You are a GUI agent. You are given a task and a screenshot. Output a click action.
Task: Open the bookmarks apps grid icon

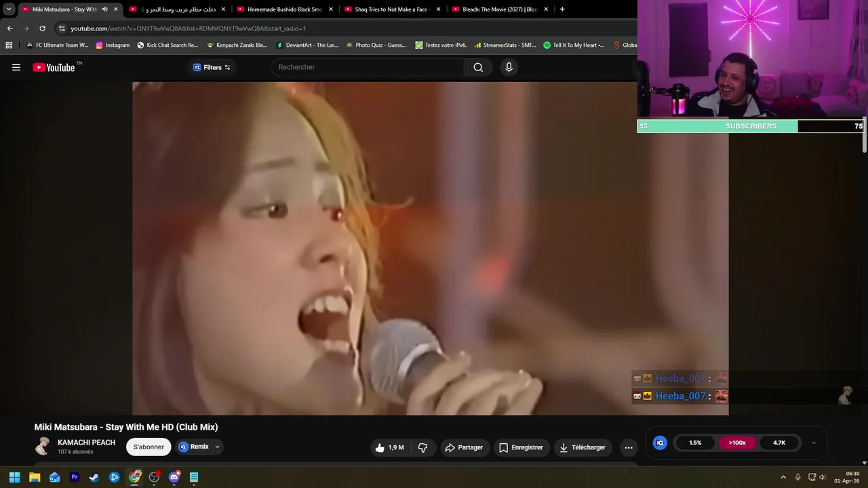9,45
